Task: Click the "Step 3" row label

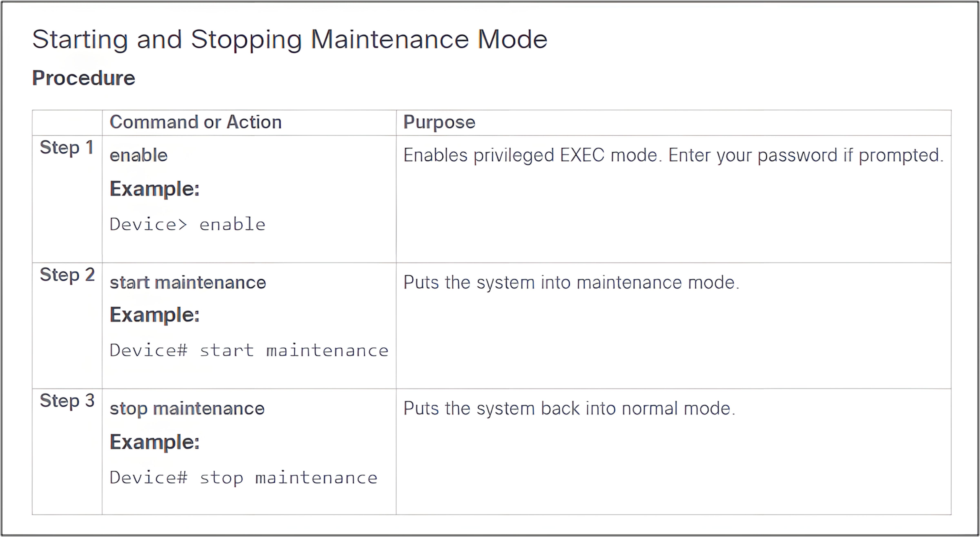Action: (67, 401)
